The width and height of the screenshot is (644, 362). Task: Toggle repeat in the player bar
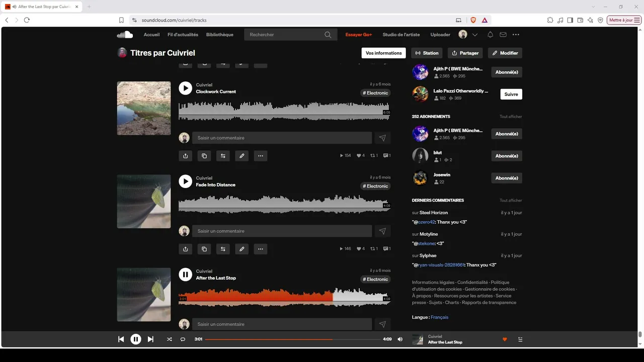[183, 339]
